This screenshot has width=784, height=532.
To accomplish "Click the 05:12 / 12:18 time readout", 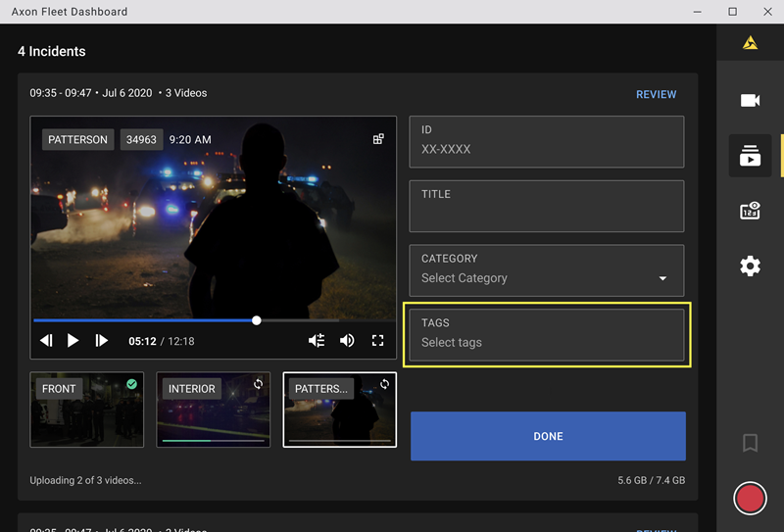I will click(x=162, y=341).
